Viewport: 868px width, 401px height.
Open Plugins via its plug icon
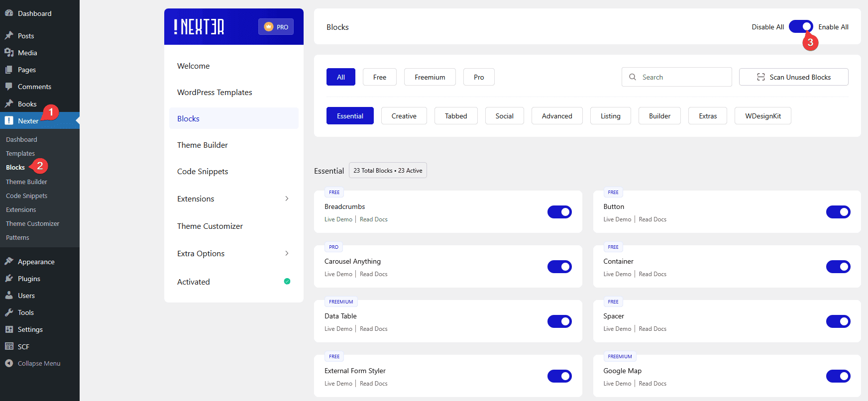point(9,279)
